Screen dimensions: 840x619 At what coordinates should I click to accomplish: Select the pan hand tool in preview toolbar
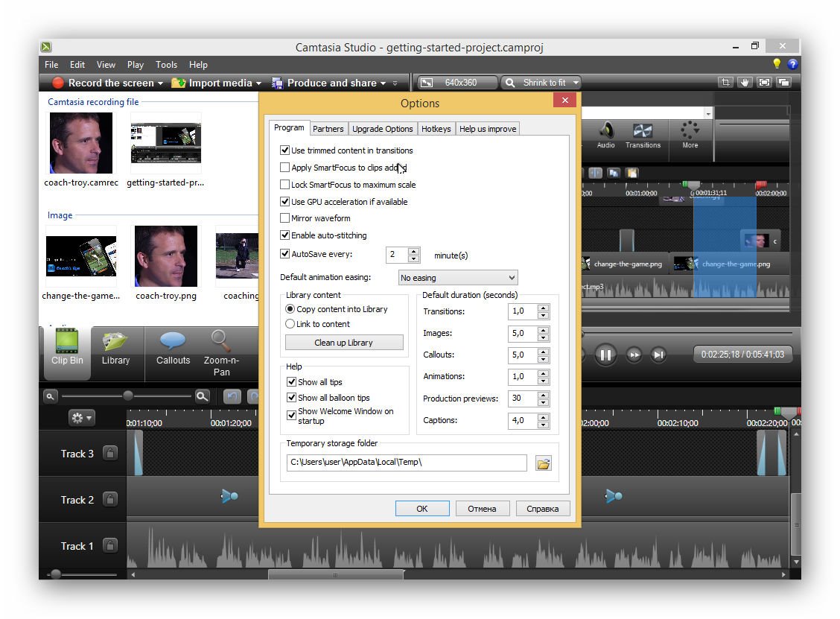click(745, 82)
